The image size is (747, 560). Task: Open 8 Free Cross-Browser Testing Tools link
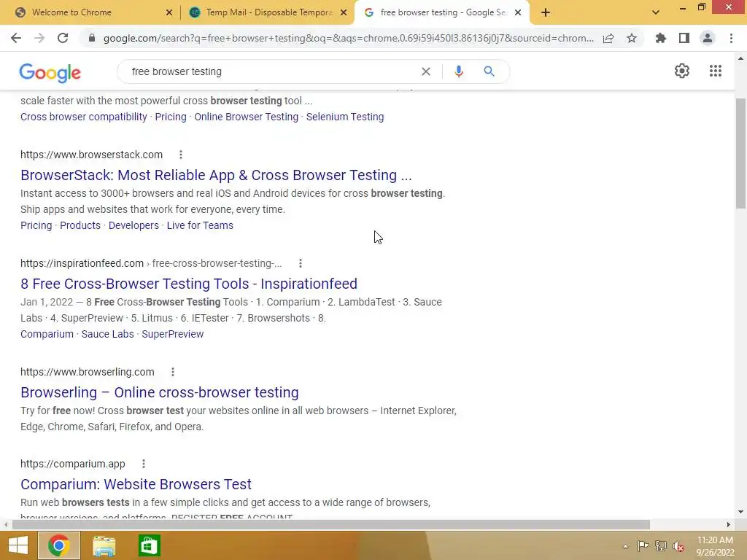189,284
